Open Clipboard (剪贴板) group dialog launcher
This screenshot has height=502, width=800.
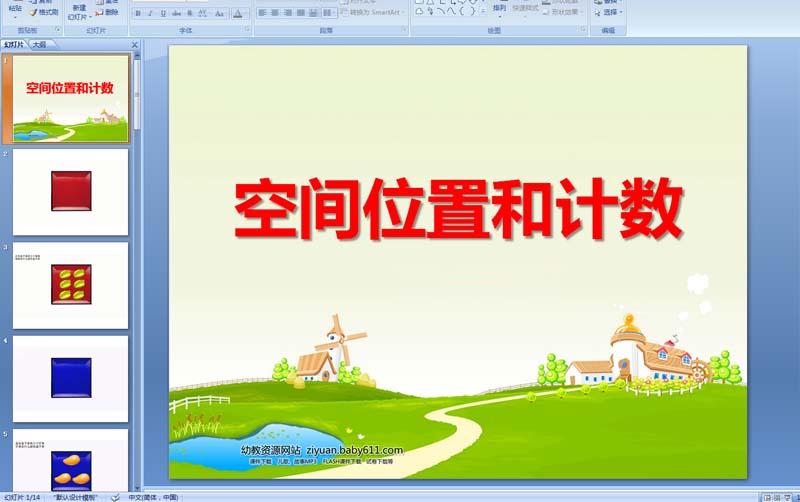coord(58,30)
